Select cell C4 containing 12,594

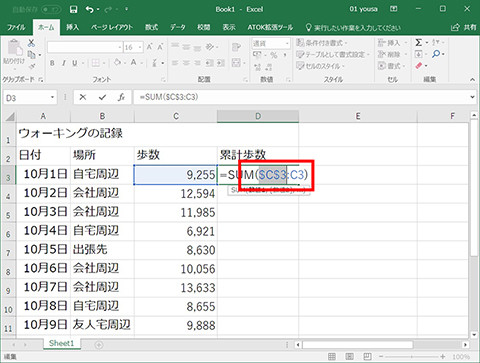tap(176, 193)
